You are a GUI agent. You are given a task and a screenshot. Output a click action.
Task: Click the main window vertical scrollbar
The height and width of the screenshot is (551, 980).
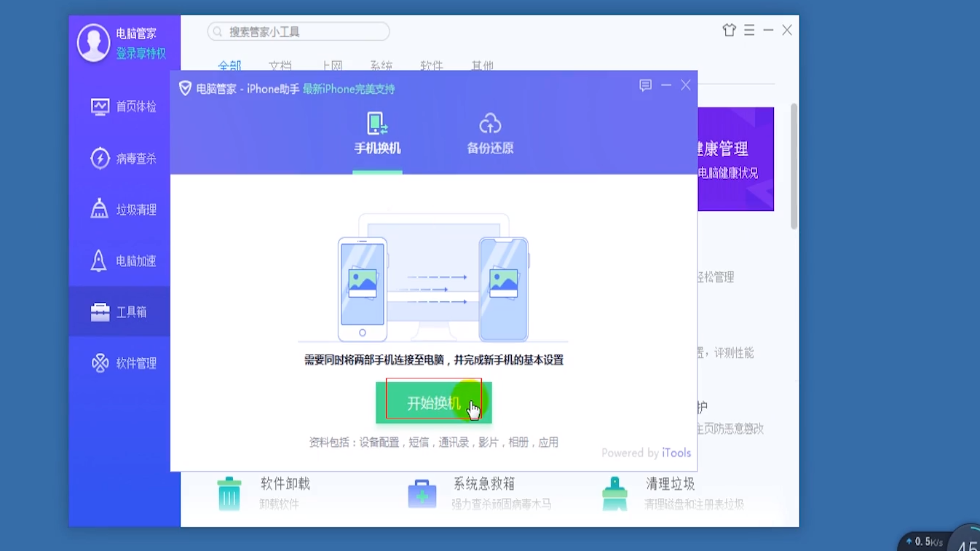coord(794,166)
